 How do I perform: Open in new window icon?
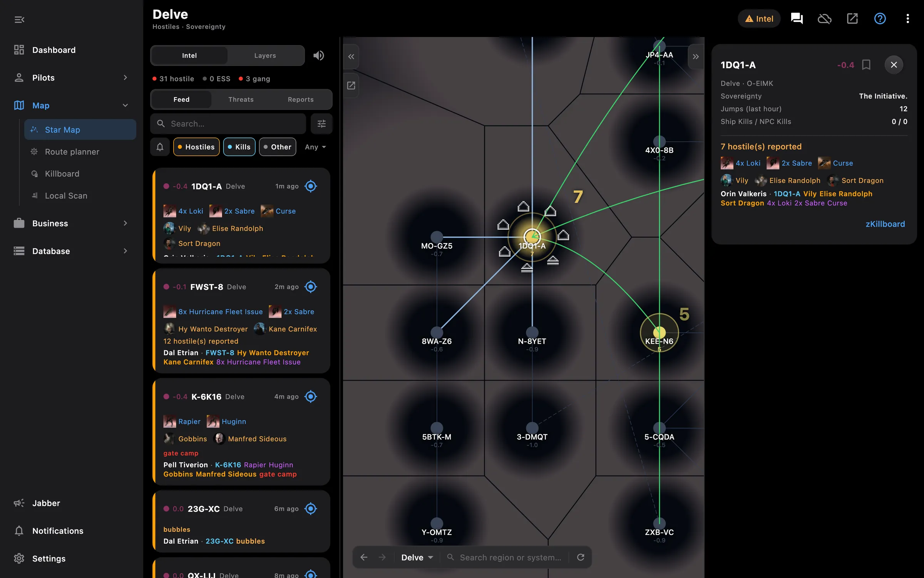click(x=852, y=18)
